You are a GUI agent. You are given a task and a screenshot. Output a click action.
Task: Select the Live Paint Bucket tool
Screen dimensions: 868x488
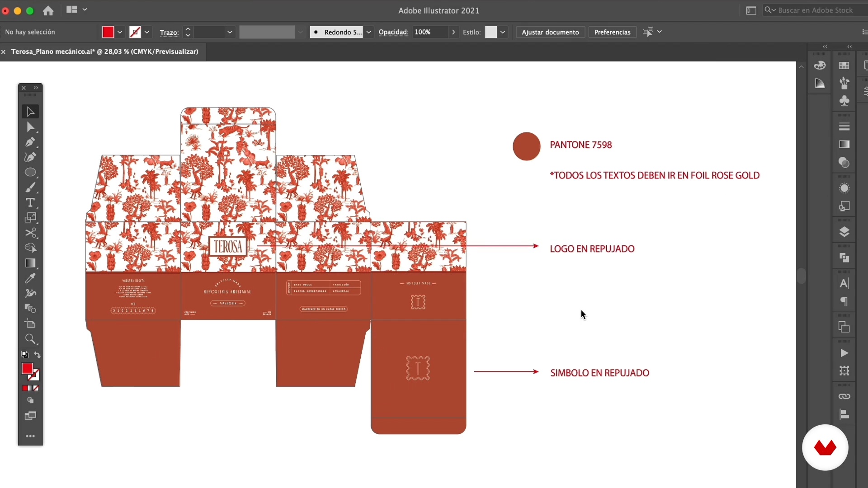[30, 309]
